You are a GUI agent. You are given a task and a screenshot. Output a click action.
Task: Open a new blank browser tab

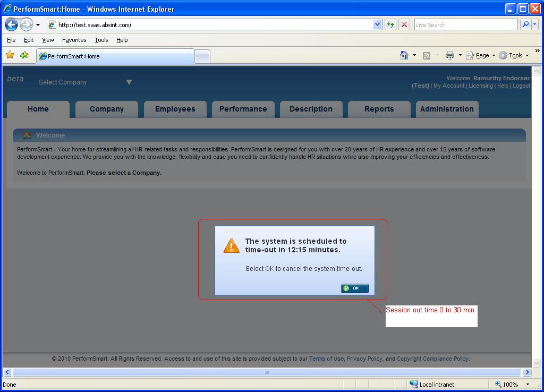[x=202, y=56]
